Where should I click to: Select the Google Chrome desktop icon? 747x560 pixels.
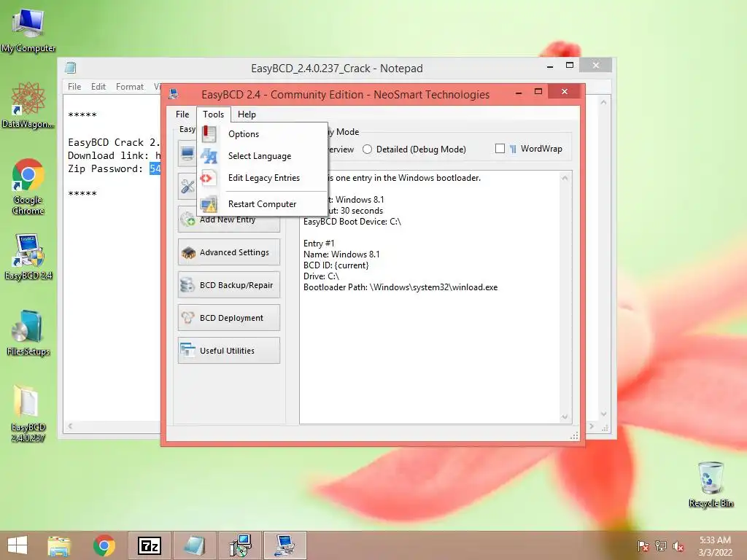pyautogui.click(x=28, y=187)
